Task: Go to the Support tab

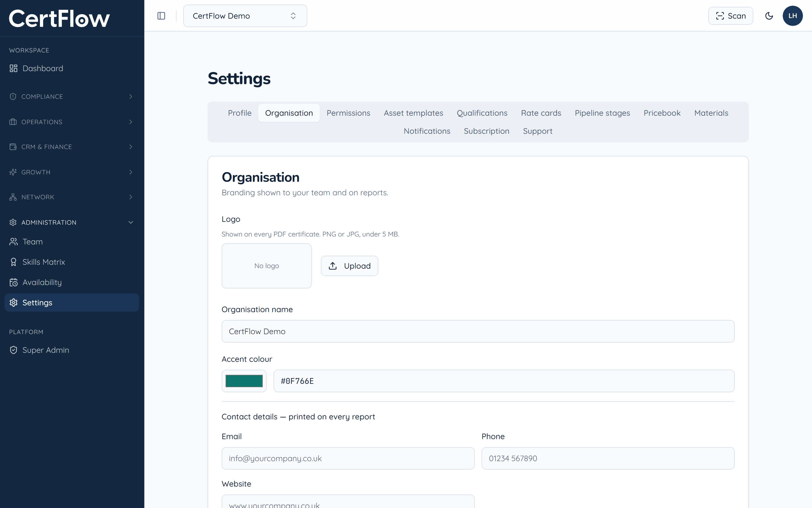Action: [x=538, y=131]
